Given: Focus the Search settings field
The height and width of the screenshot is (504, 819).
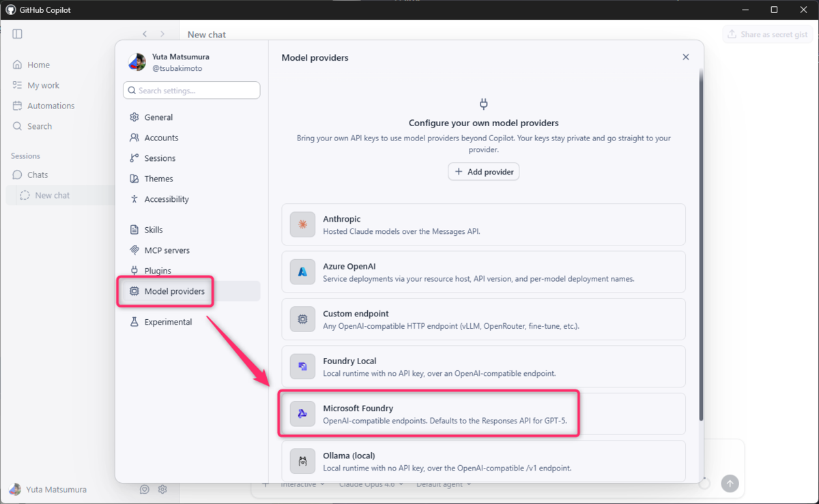Looking at the screenshot, I should 192,90.
